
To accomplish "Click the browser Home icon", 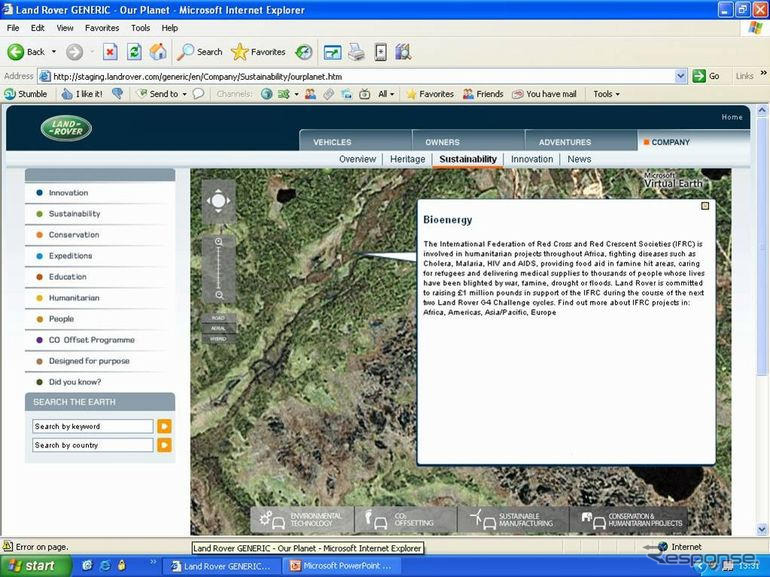I will pos(158,52).
